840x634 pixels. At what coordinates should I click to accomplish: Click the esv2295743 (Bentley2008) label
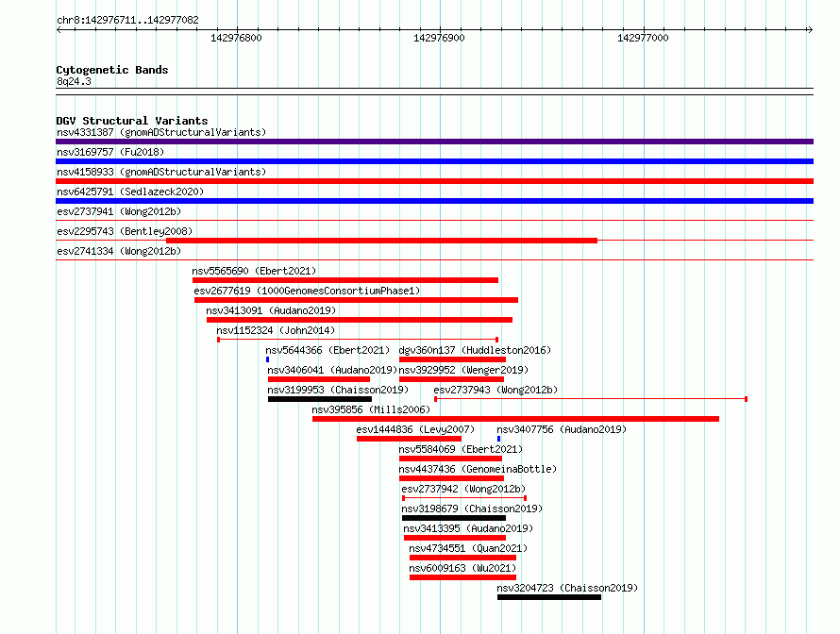[x=125, y=231]
